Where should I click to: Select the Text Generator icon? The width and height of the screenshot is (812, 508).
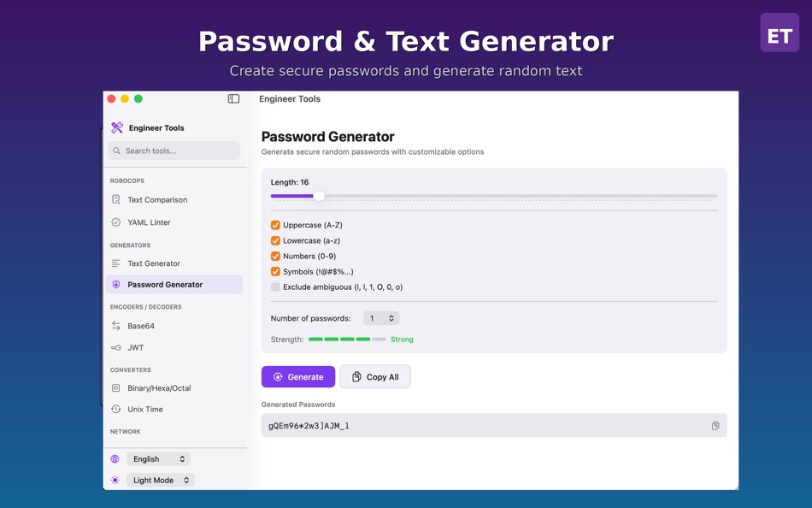[x=117, y=263]
